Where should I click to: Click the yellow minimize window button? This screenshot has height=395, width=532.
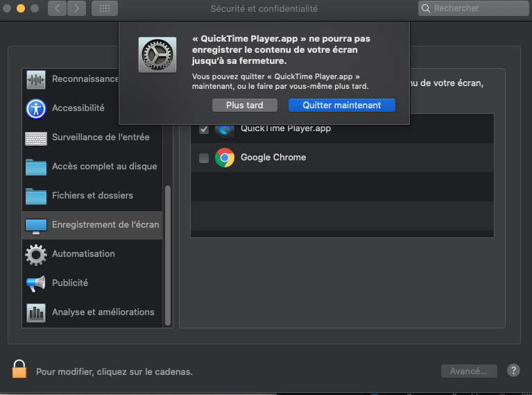tap(21, 8)
